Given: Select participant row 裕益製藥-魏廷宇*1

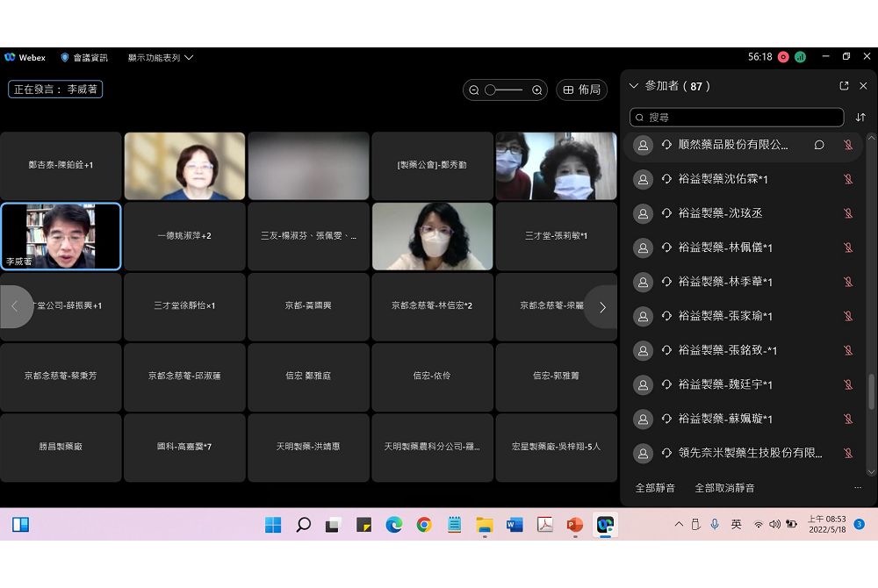Looking at the screenshot, I should (x=743, y=384).
